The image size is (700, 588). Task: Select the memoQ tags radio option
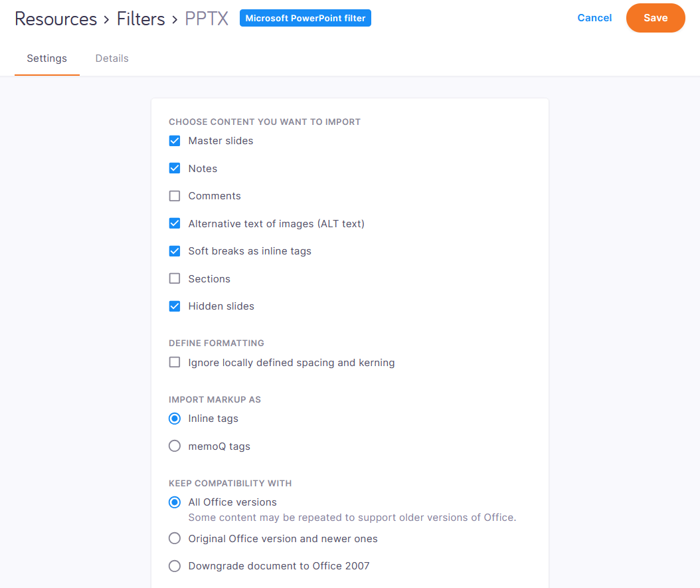click(175, 446)
